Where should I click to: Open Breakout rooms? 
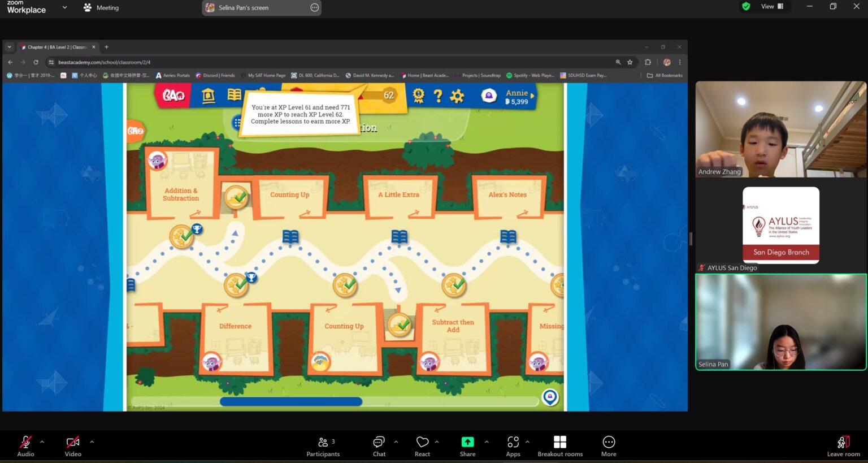[x=560, y=446]
